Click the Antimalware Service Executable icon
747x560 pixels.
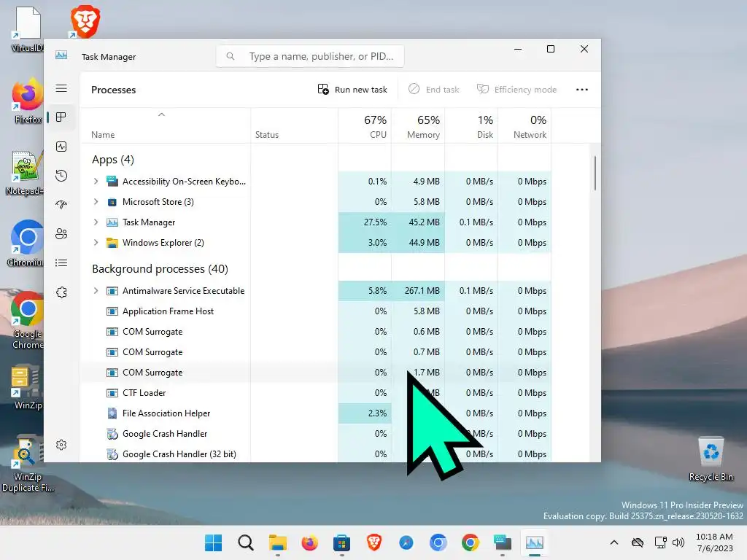(x=112, y=291)
